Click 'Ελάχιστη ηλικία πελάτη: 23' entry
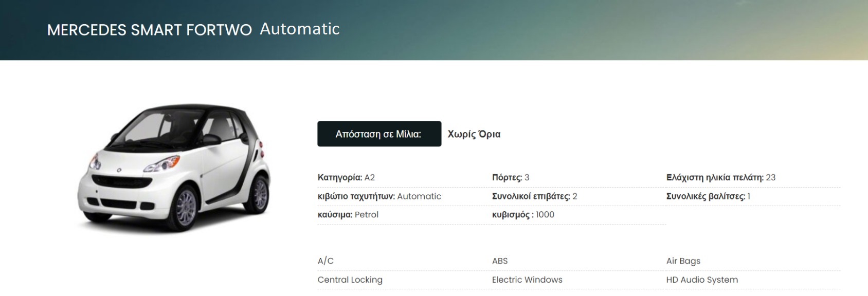The height and width of the screenshot is (296, 868). [x=721, y=177]
